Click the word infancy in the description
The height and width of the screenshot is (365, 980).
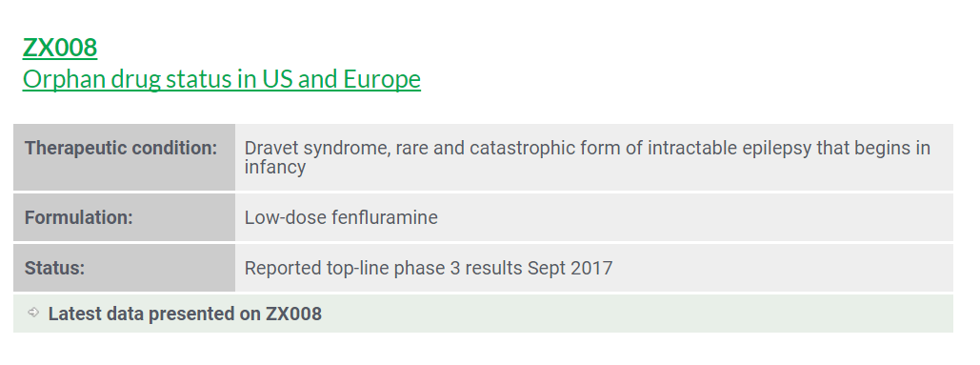[275, 168]
